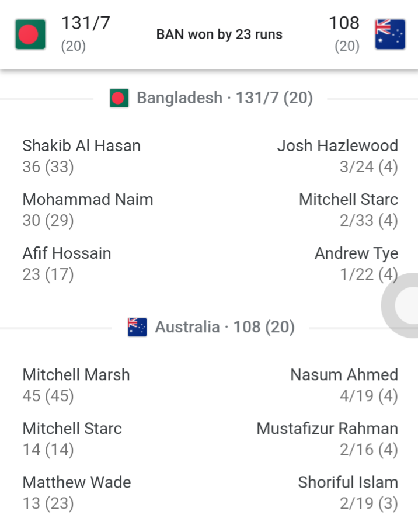Tap the Australia flag in the score header
The width and height of the screenshot is (418, 532).
coord(390,34)
